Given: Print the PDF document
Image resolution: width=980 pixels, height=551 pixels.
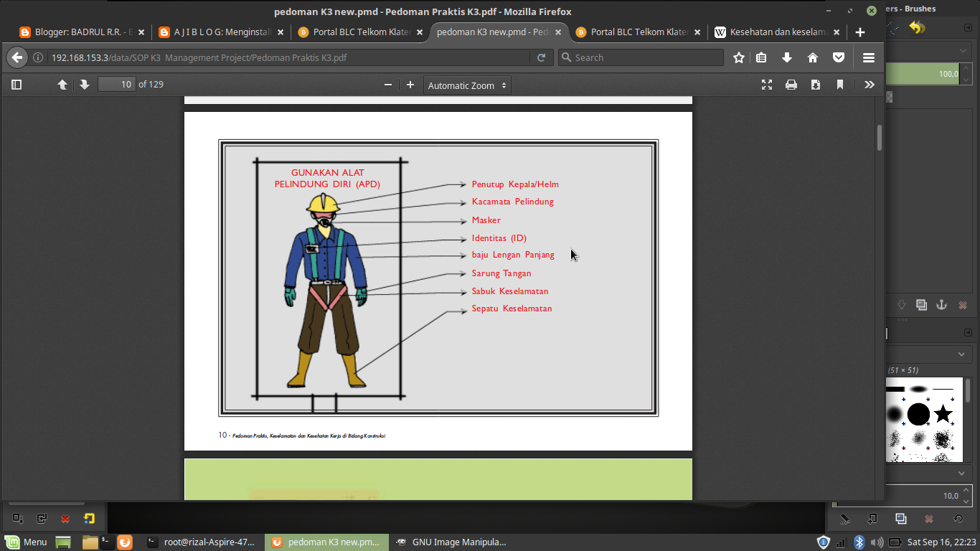Looking at the screenshot, I should point(791,85).
